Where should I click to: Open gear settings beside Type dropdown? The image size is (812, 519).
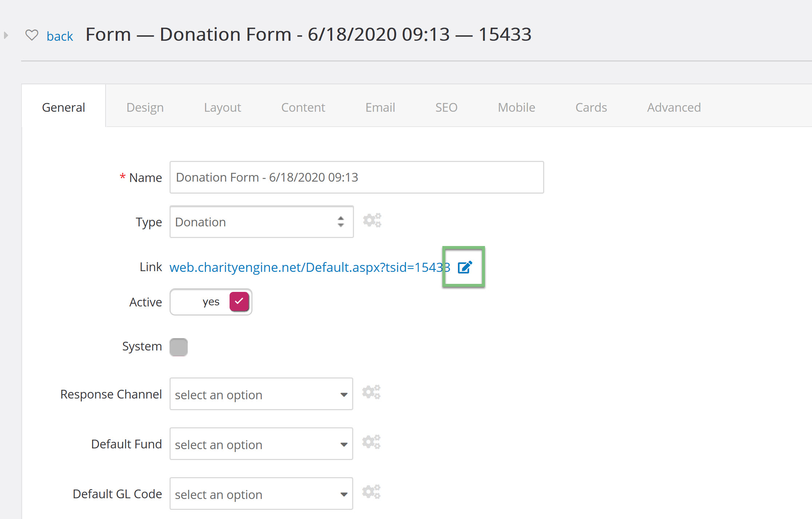(x=372, y=221)
